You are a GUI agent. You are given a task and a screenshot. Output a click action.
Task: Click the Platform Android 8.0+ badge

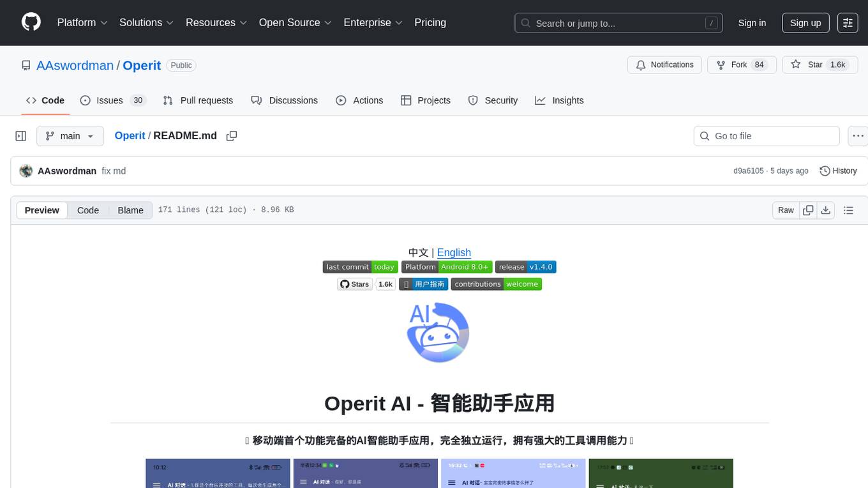point(447,267)
